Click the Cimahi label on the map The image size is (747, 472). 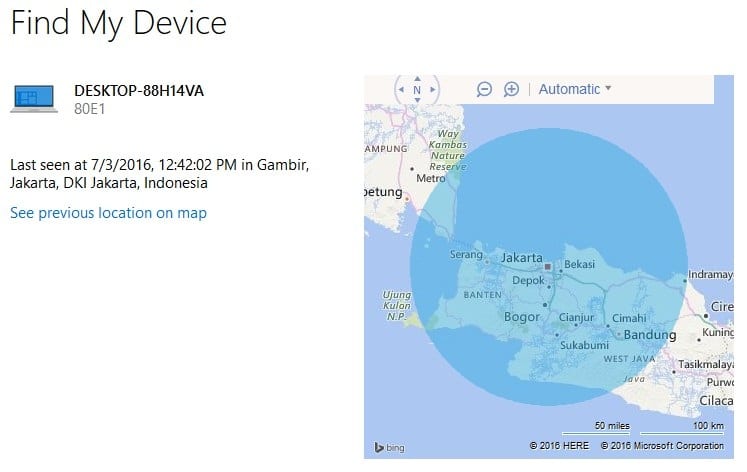coord(629,318)
